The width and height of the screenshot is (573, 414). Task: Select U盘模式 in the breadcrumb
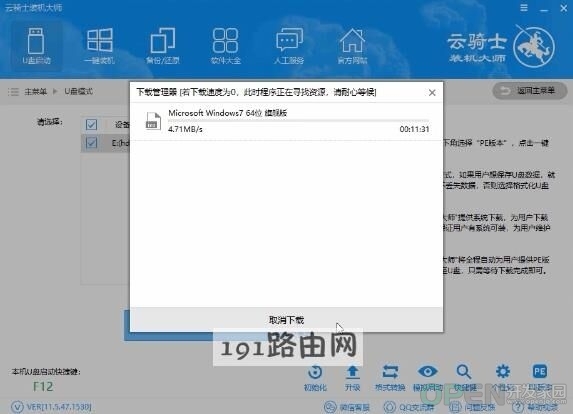click(79, 91)
